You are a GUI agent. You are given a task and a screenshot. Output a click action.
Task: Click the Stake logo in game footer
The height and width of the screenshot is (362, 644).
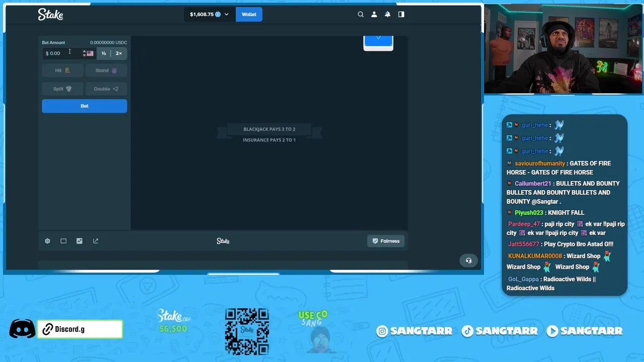[x=223, y=241]
